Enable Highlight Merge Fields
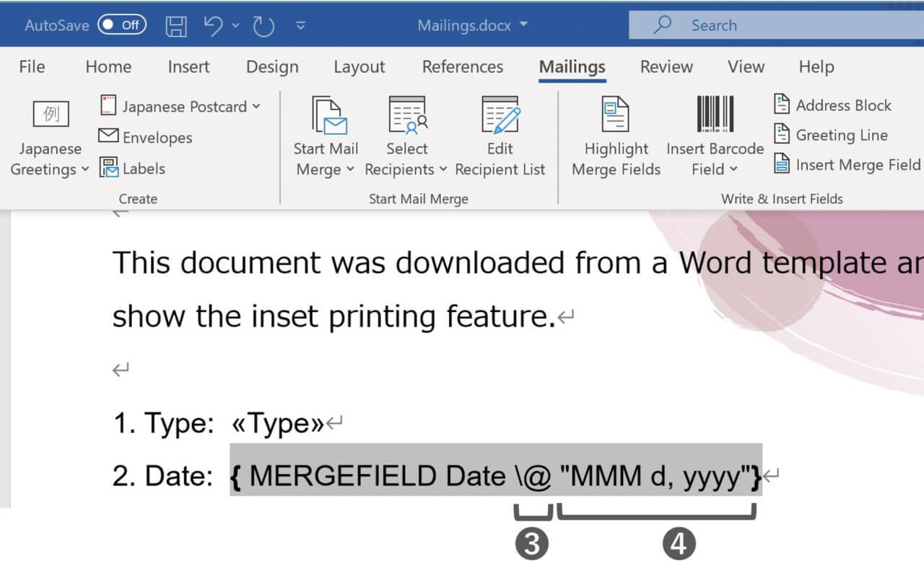Image resolution: width=924 pixels, height=565 pixels. coord(616,137)
